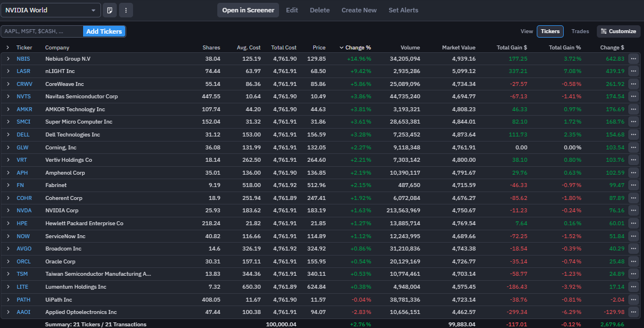The image size is (644, 328).
Task: Open the NVIDIA World portfolio dropdown
Action: 51,10
